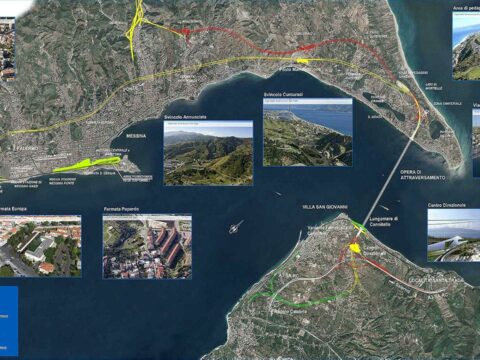Click the MESSINA city label
Screen dimensions: 480x360
(x=136, y=136)
